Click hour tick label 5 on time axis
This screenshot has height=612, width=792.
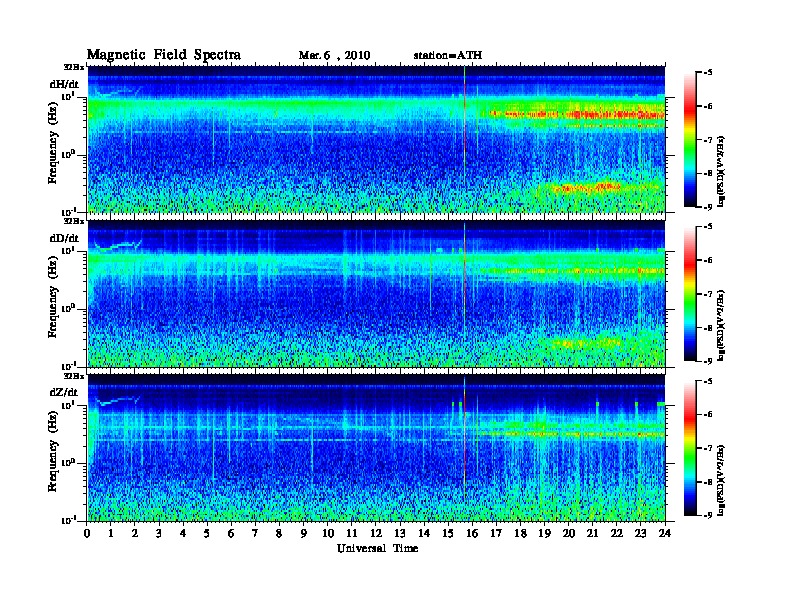(x=207, y=533)
